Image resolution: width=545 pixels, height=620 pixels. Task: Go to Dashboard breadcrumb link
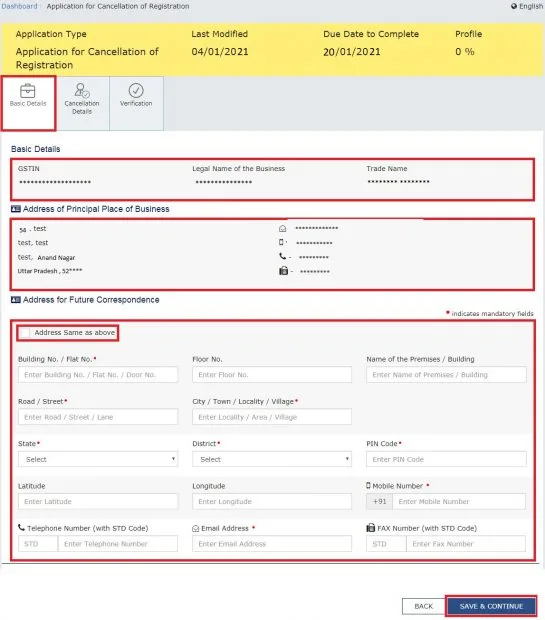[x=19, y=6]
